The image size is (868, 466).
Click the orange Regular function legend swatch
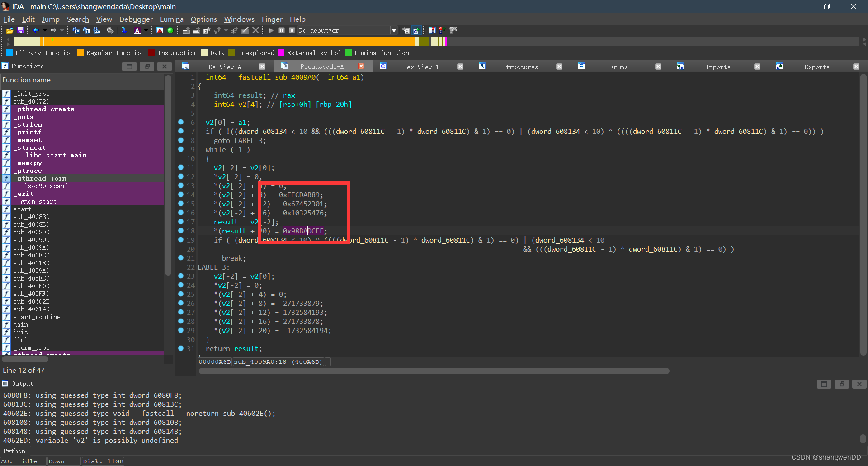80,53
